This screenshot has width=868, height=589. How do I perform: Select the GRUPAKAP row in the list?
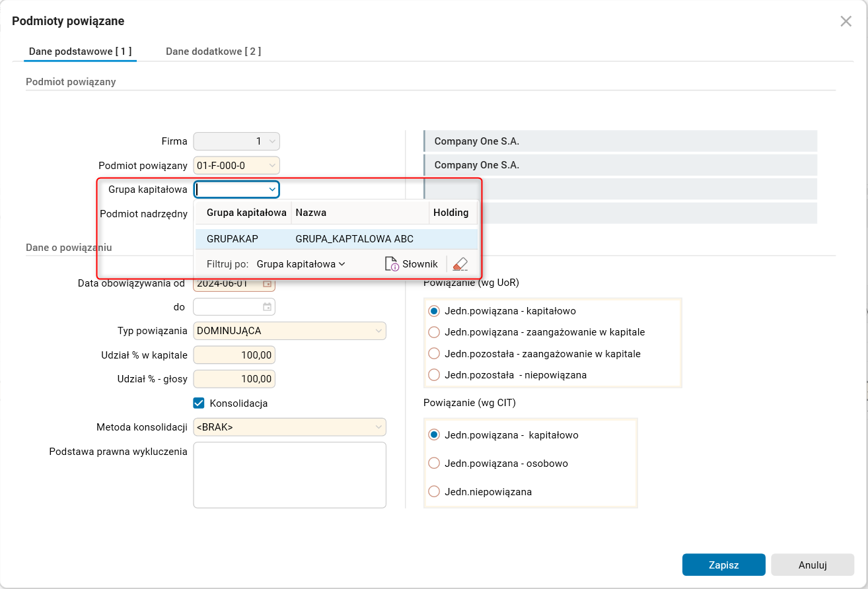335,239
